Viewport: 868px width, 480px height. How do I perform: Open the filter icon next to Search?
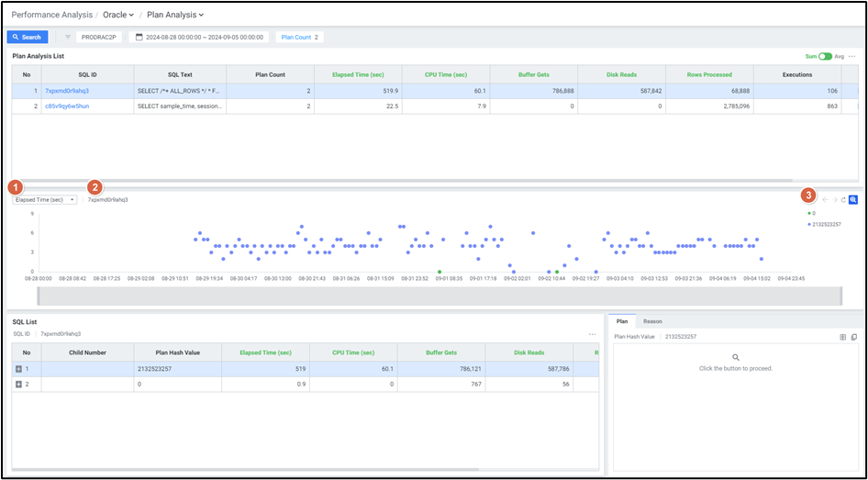(x=68, y=37)
